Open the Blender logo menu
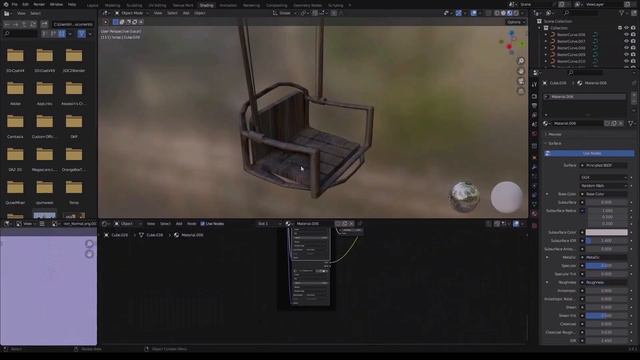 (x=5, y=4)
